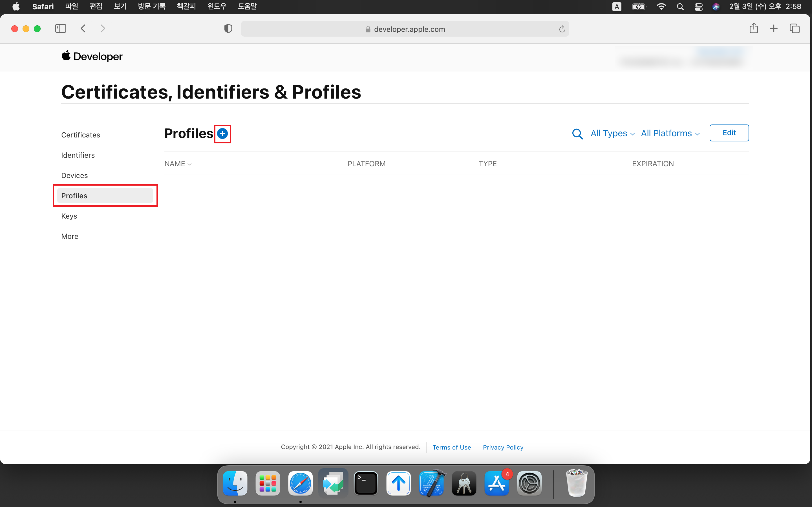Open the 책갈피 menu in menu bar
This screenshot has width=812, height=507.
click(x=186, y=6)
